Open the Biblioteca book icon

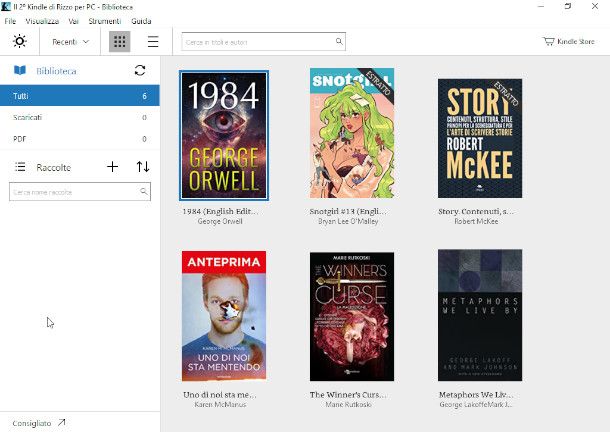pyautogui.click(x=20, y=70)
